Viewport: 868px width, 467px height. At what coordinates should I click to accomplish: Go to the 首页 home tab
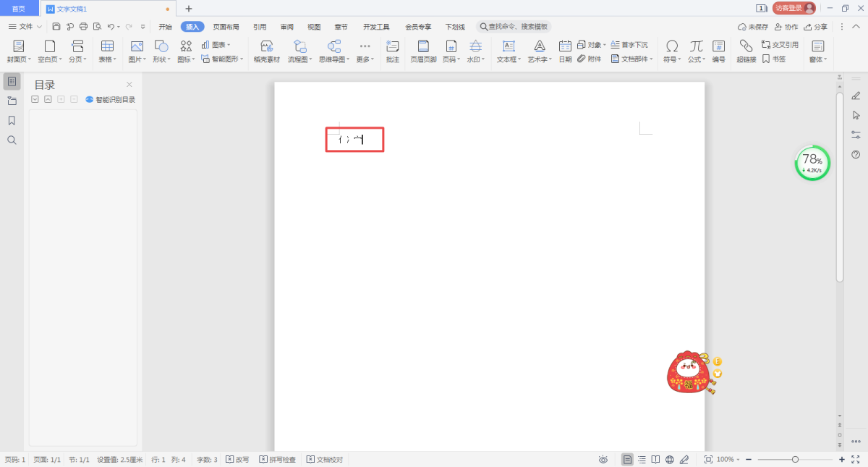pyautogui.click(x=19, y=9)
